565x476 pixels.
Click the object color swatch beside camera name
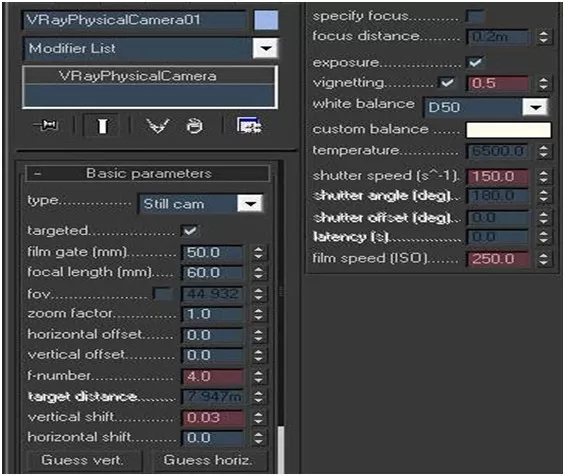tap(266, 20)
